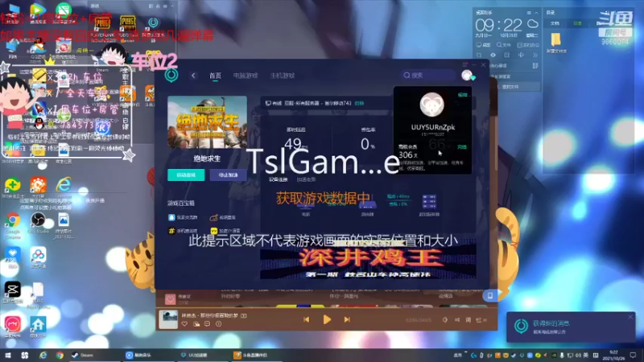Go back with the accelerator's back arrow
644x362 pixels.
(193, 76)
